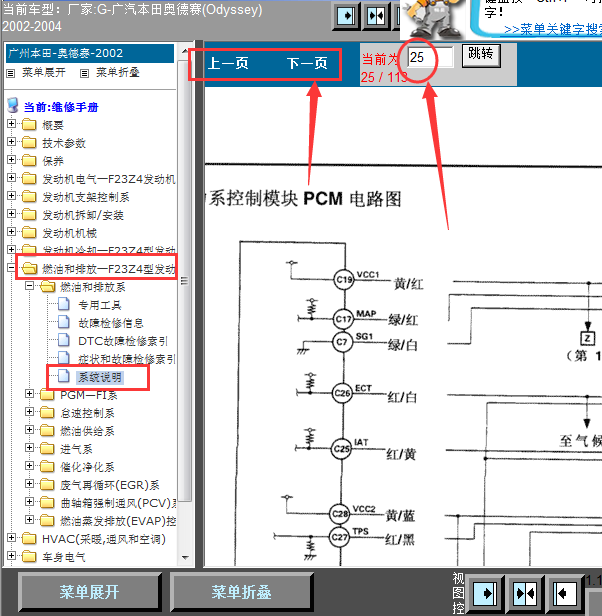Click the PCM 电路图 diagram title
The height and width of the screenshot is (616, 602).
pyautogui.click(x=305, y=199)
